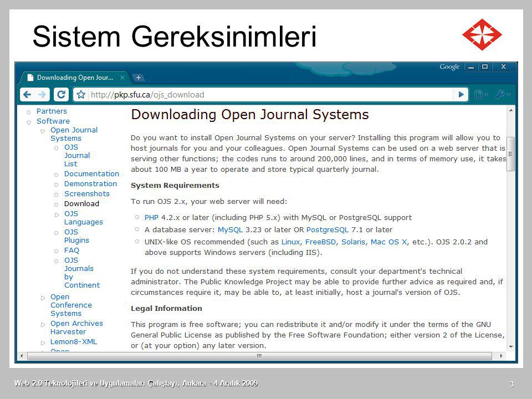The height and width of the screenshot is (399, 532).
Task: Expand the Open Archives Harvester item
Action: [x=43, y=325]
